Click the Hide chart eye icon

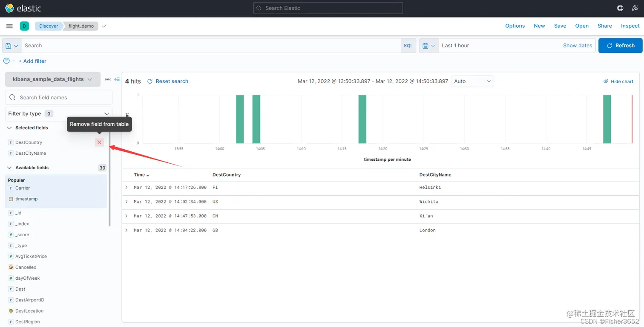click(606, 81)
